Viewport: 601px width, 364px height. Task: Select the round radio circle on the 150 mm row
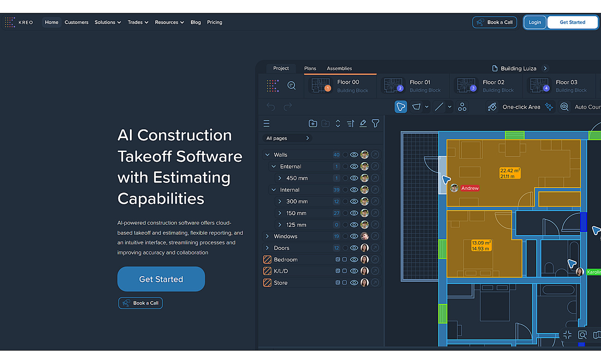click(345, 213)
